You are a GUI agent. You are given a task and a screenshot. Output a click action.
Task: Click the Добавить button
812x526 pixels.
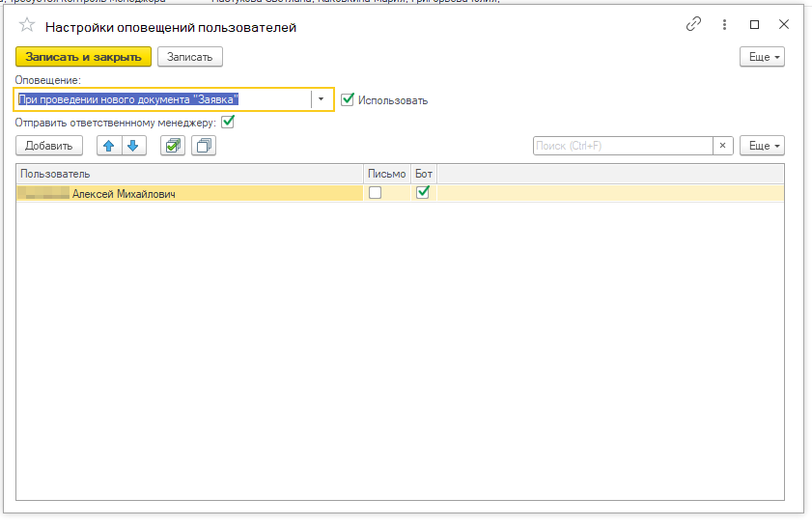49,146
